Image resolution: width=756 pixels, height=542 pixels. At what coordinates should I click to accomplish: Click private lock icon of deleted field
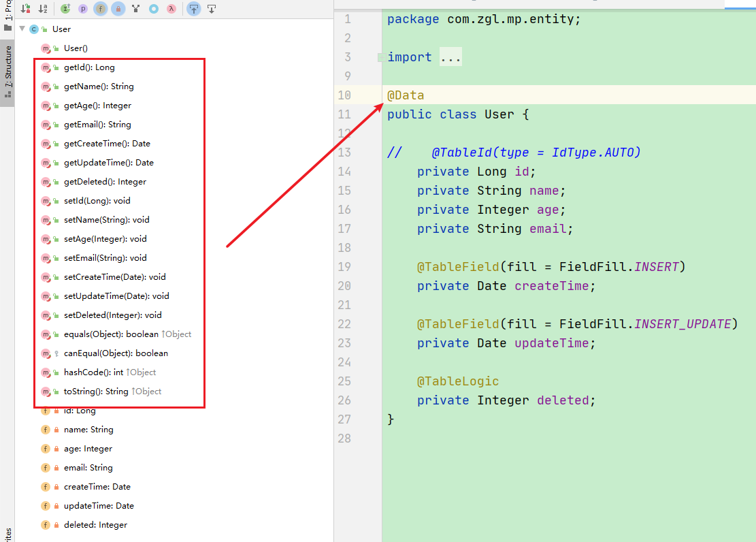[56, 525]
